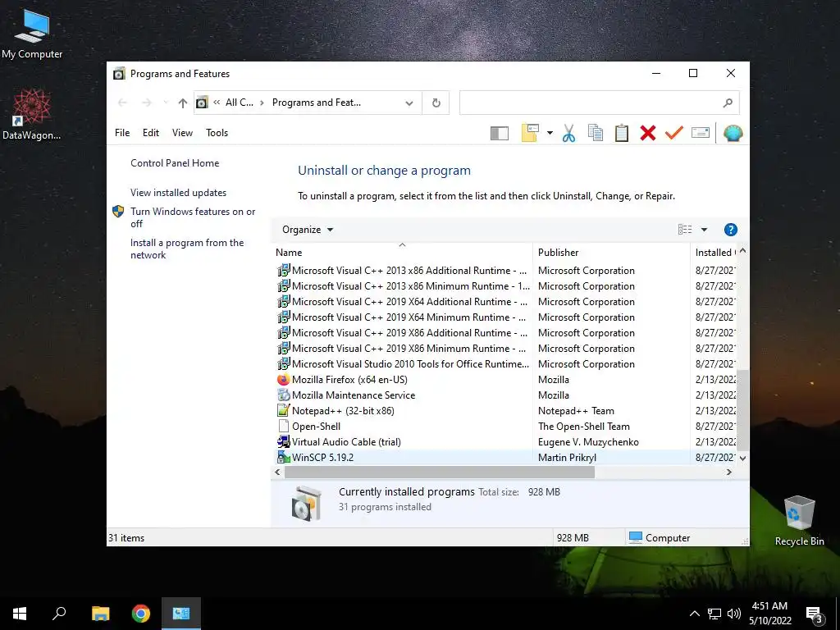Image resolution: width=840 pixels, height=630 pixels.
Task: Open the View menu
Action: tap(182, 133)
